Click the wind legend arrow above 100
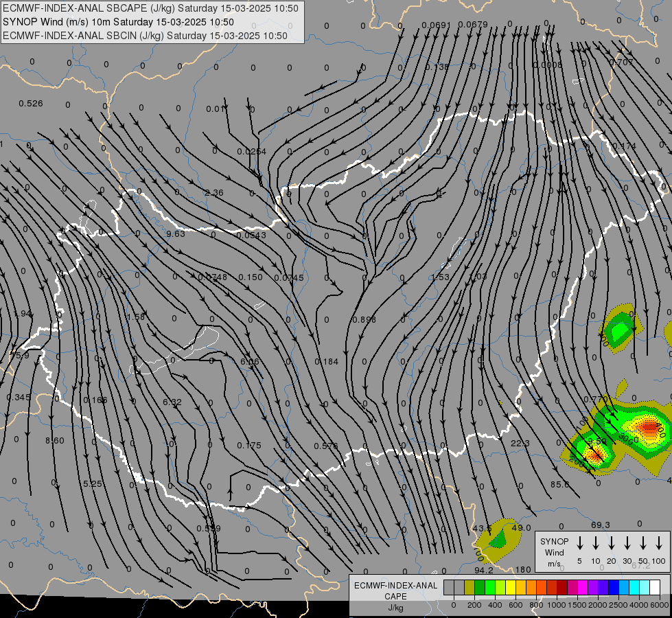Viewport: 672px width, 618px height. point(659,543)
